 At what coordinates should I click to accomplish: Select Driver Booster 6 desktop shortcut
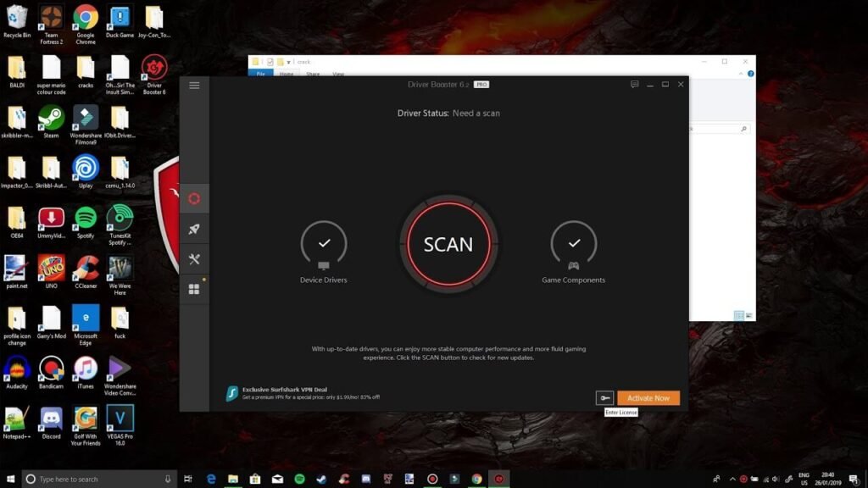pos(154,75)
